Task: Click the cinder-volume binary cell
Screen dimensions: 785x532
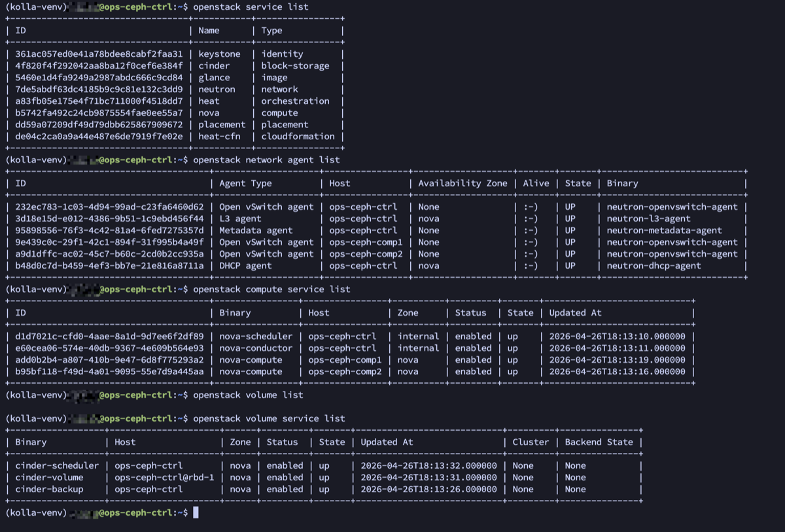Action: click(49, 478)
